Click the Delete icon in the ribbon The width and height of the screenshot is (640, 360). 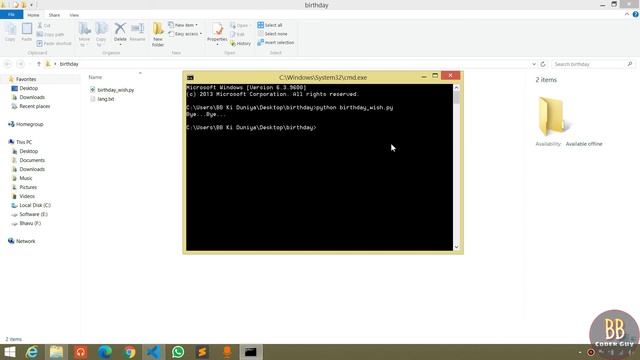tap(120, 33)
